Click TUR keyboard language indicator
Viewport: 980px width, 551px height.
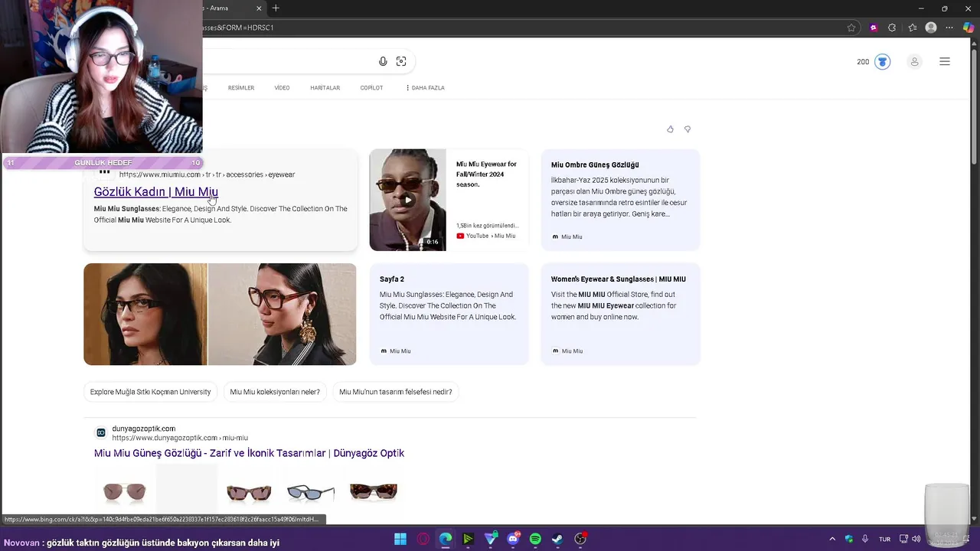coord(885,539)
